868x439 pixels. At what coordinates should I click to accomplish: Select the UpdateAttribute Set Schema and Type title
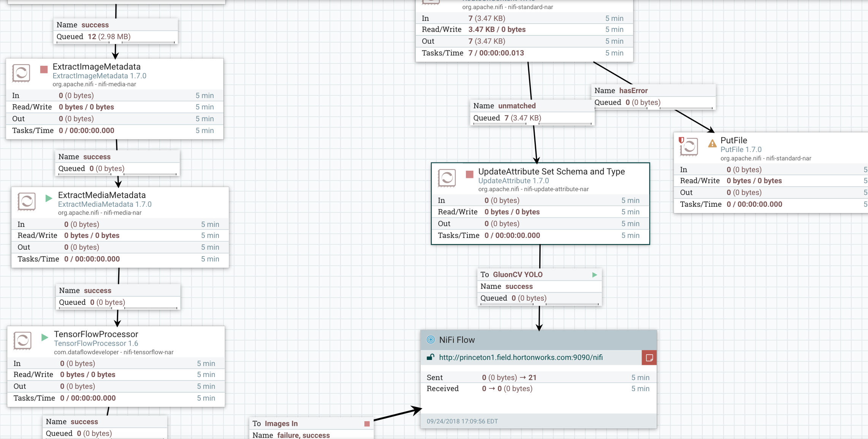[551, 171]
